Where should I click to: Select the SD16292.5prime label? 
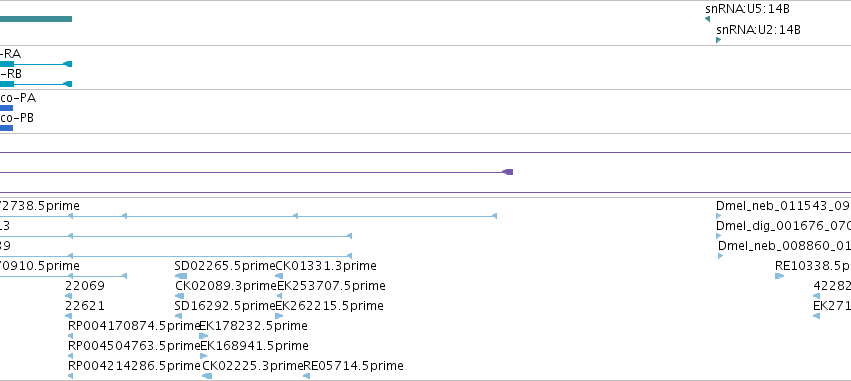225,306
